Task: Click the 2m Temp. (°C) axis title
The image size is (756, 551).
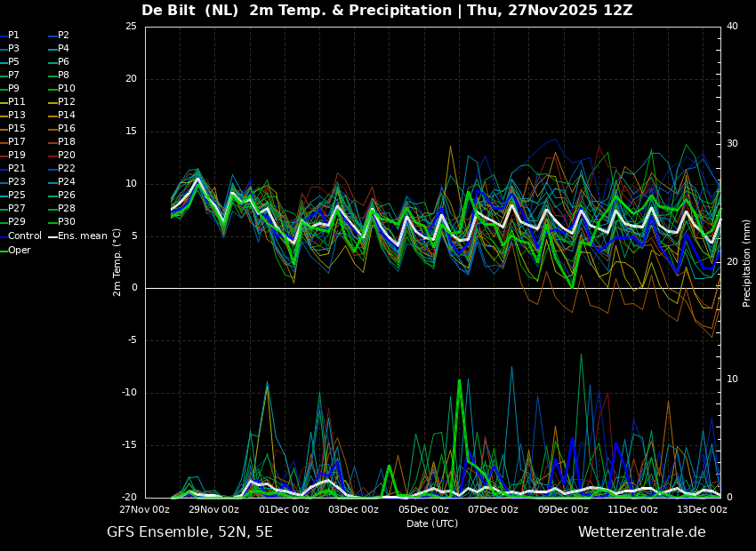Action: [x=117, y=262]
